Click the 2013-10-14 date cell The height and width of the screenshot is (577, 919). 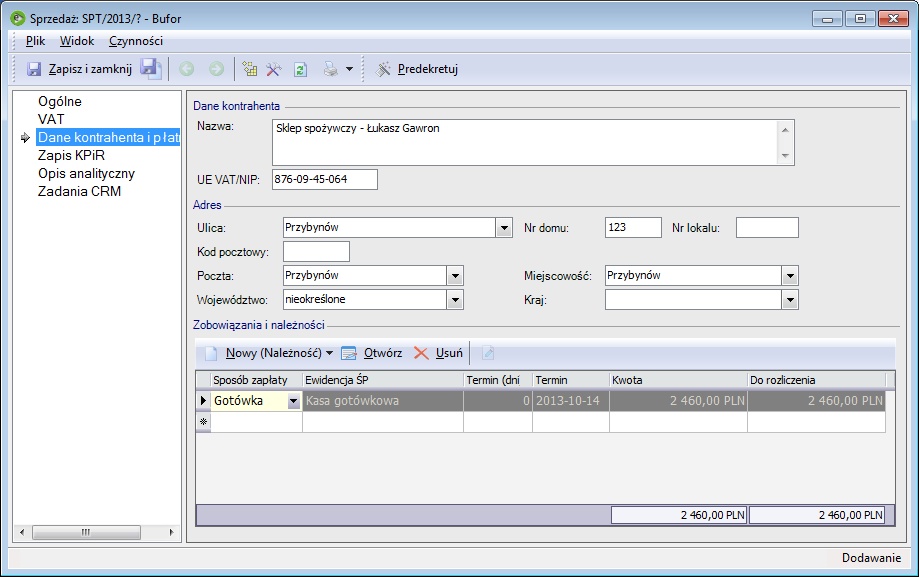click(x=571, y=401)
